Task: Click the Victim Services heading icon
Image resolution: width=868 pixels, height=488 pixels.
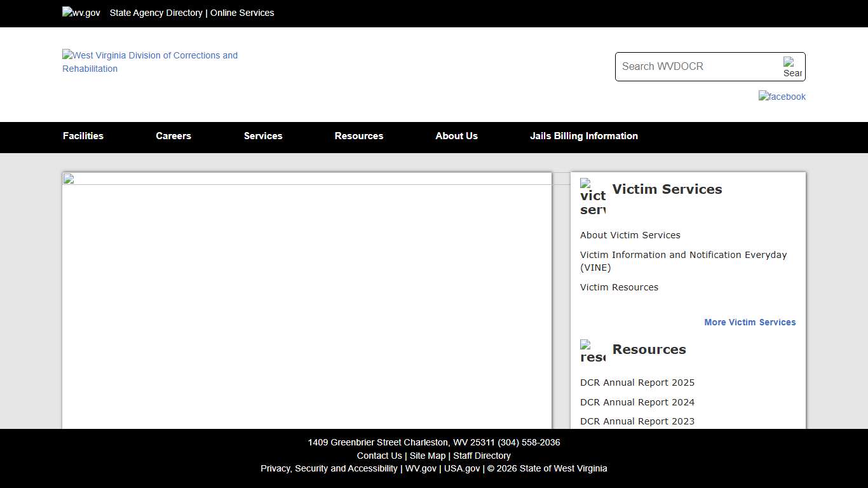Action: click(x=593, y=196)
